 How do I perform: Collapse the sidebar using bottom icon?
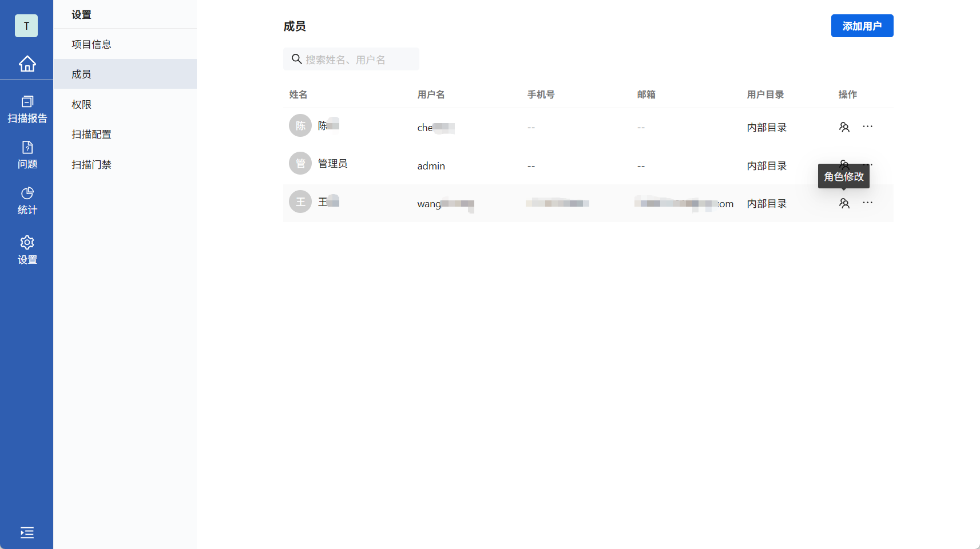click(x=27, y=532)
